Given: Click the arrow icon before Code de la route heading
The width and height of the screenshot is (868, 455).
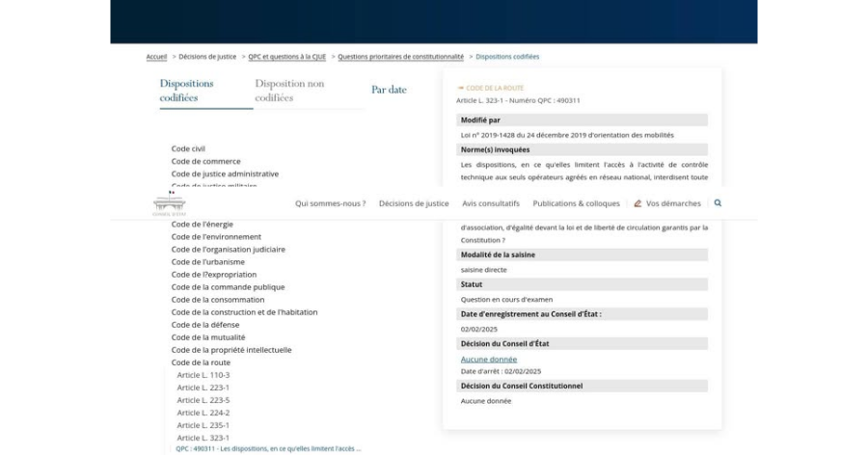Looking at the screenshot, I should point(460,89).
